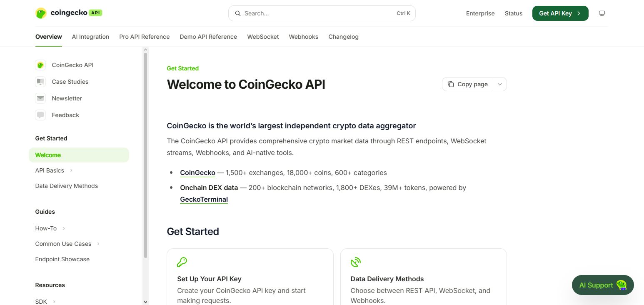Screen dimensions: 644x305
Task: Open the Changelog tab
Action: [343, 37]
